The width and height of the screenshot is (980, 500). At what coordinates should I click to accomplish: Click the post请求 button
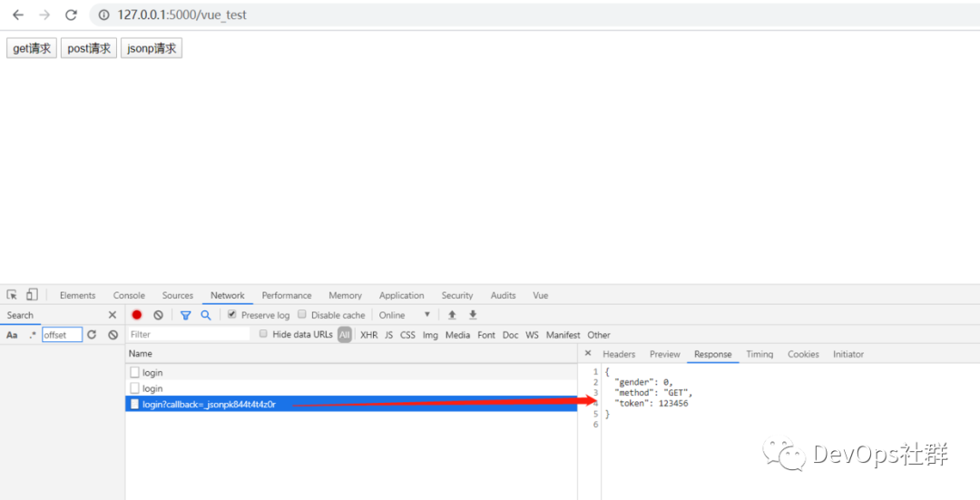89,48
